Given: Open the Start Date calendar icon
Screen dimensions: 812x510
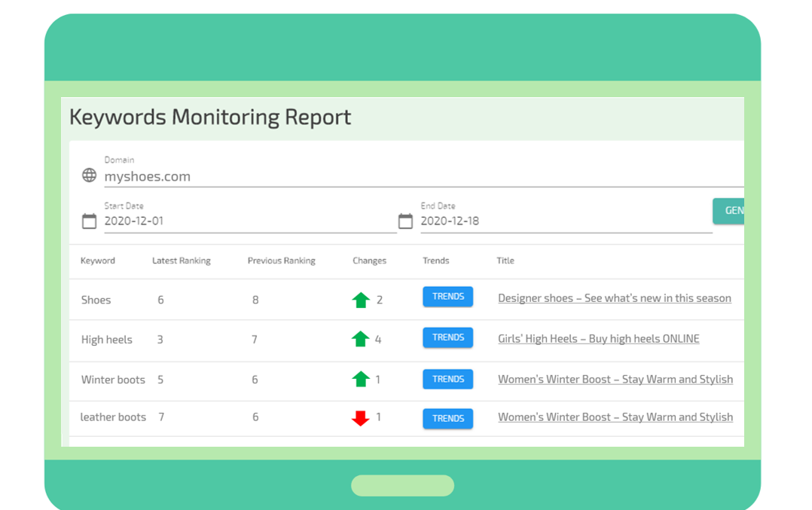Looking at the screenshot, I should (89, 221).
